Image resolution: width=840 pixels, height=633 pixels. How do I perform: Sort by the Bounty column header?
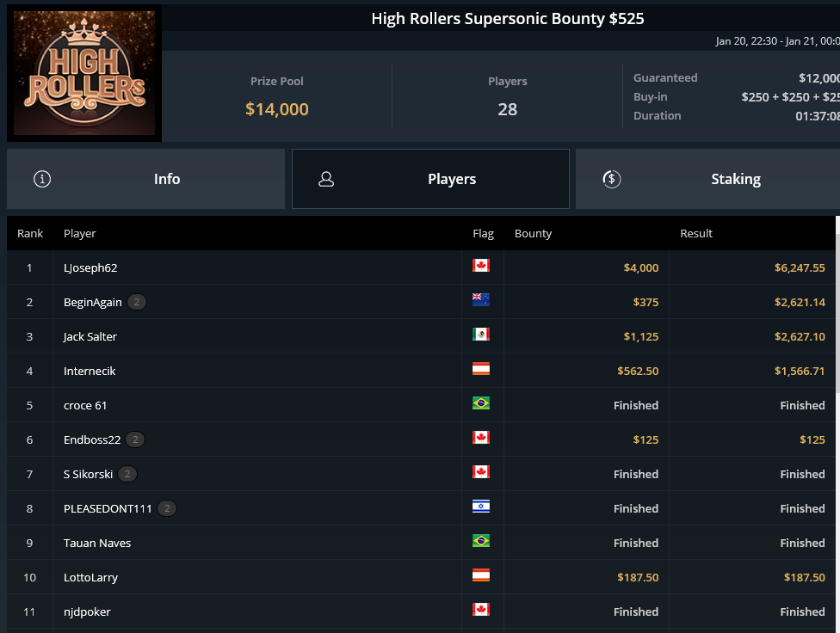coord(533,233)
